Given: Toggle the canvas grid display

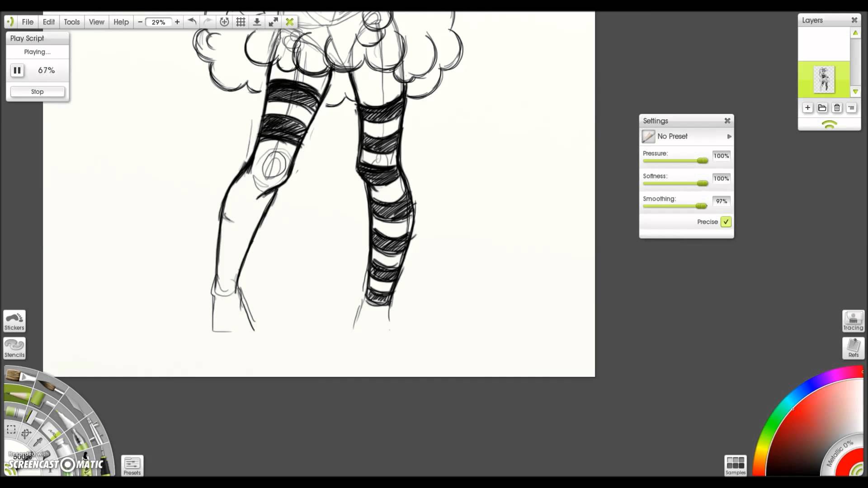Looking at the screenshot, I should [x=241, y=21].
